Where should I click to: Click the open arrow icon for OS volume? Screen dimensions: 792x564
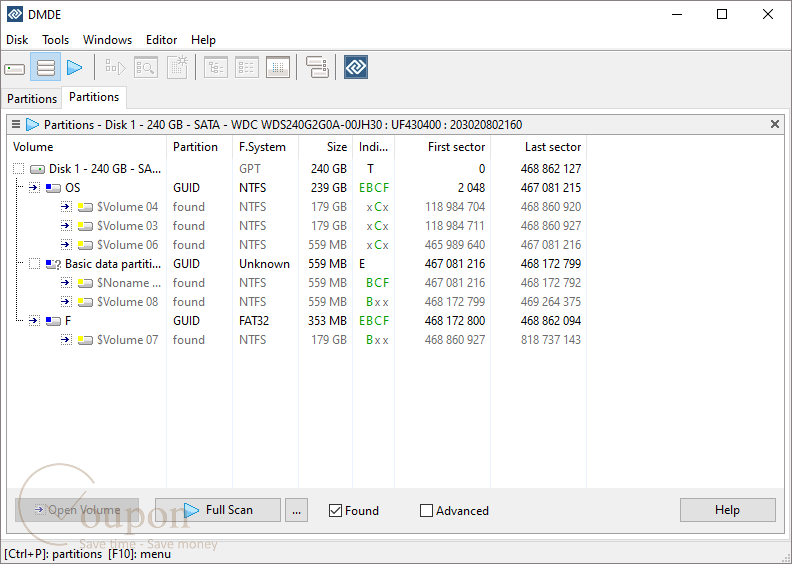tap(34, 188)
